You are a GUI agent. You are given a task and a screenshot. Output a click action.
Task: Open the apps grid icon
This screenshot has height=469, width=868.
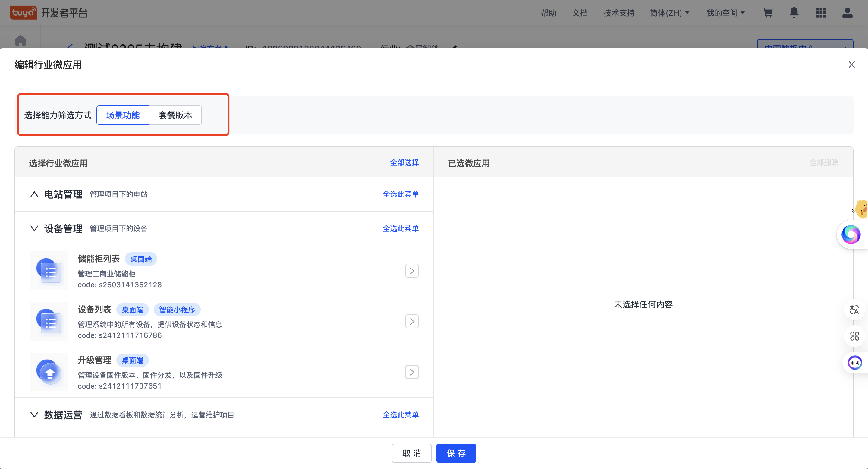[820, 13]
